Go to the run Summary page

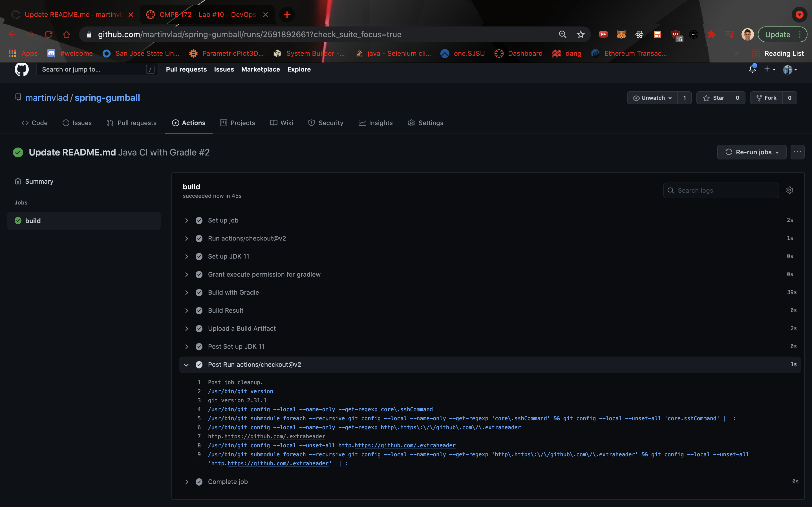click(x=39, y=181)
